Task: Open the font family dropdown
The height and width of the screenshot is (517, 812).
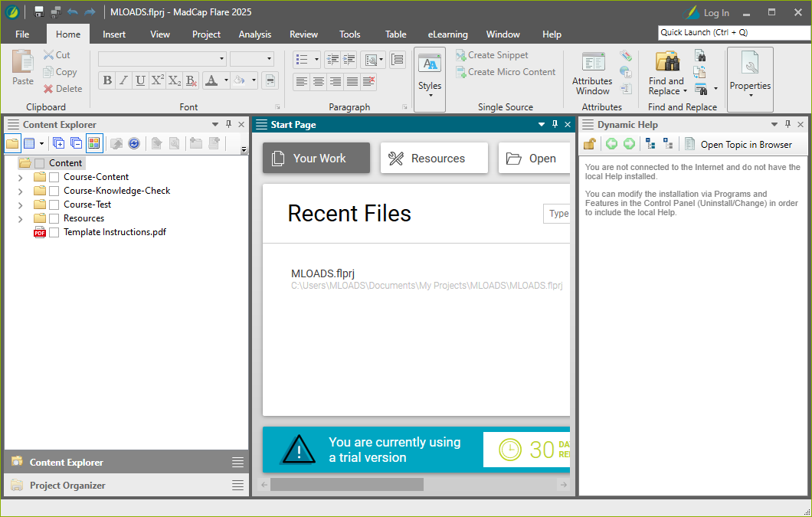Action: pos(221,58)
